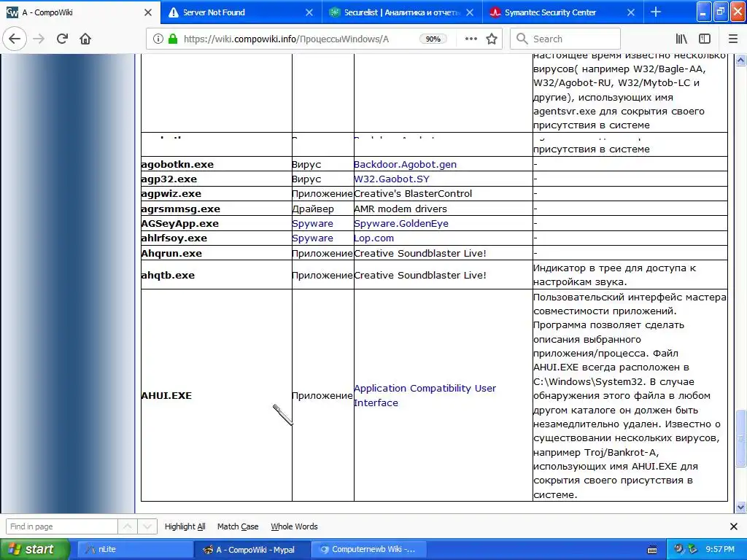Switch to Securelist tab

click(x=402, y=12)
